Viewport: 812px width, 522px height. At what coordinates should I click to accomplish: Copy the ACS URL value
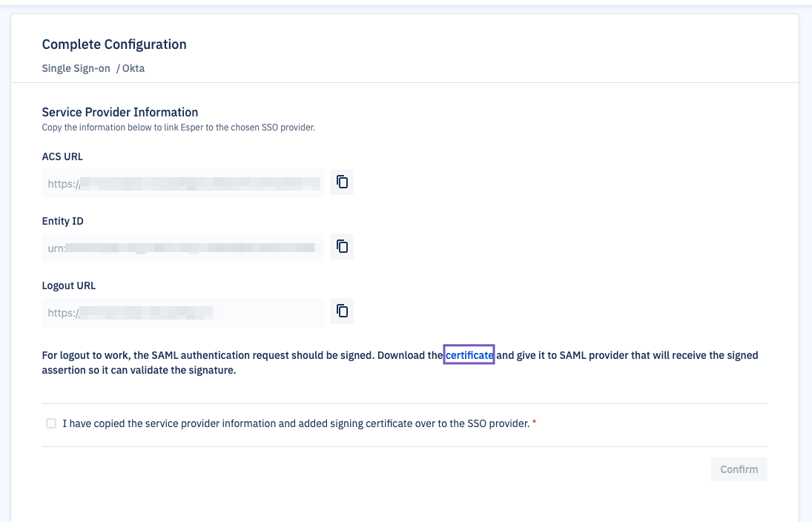[342, 182]
